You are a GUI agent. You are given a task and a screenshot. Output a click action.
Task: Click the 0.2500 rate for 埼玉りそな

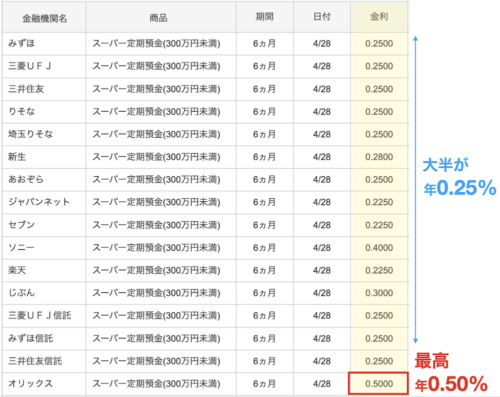(379, 134)
